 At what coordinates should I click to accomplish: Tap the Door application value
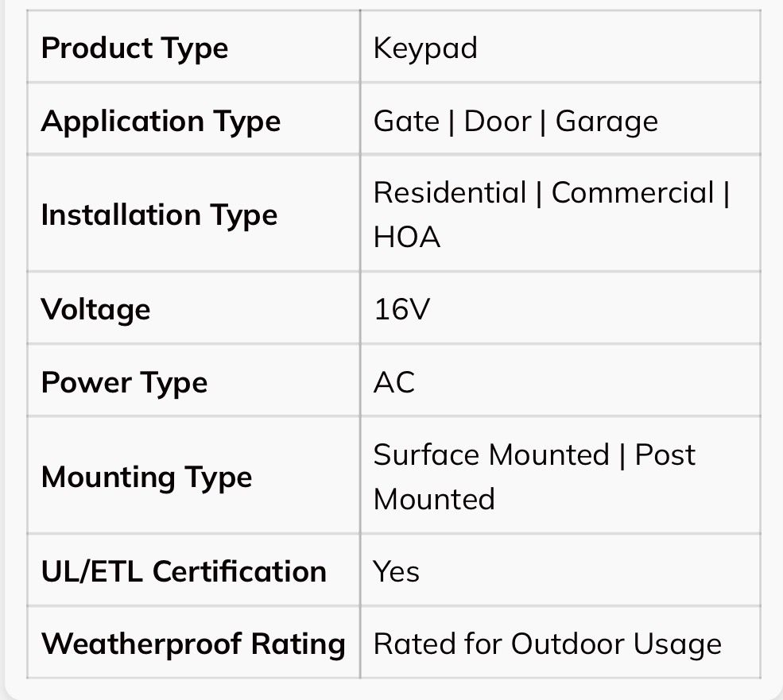[497, 121]
